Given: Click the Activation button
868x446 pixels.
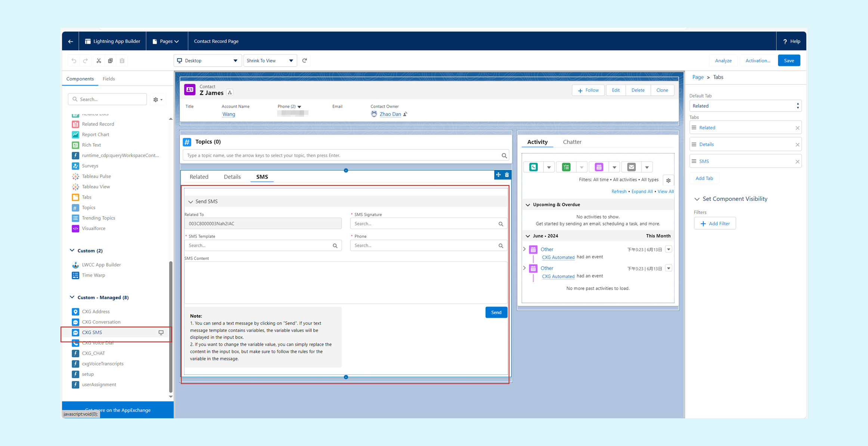Looking at the screenshot, I should coord(758,61).
